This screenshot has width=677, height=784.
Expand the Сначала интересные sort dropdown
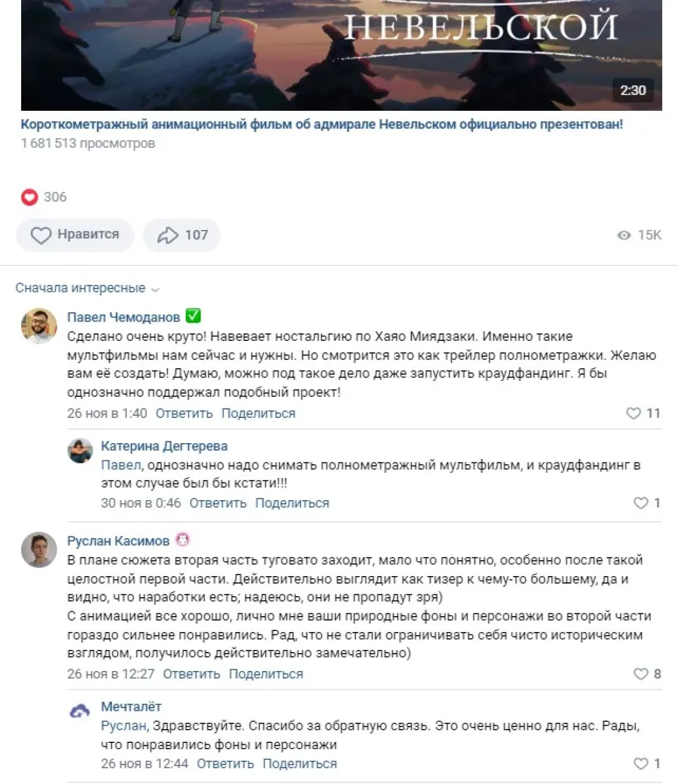(87, 288)
